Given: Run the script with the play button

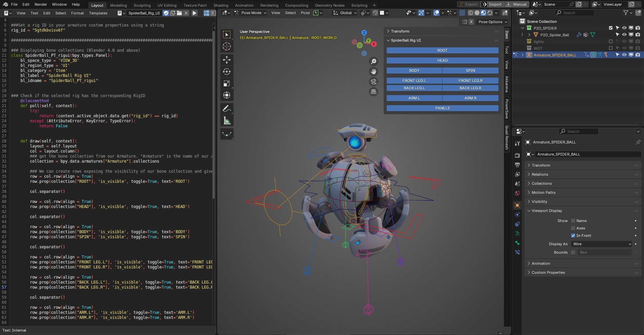Looking at the screenshot, I should coord(195,13).
